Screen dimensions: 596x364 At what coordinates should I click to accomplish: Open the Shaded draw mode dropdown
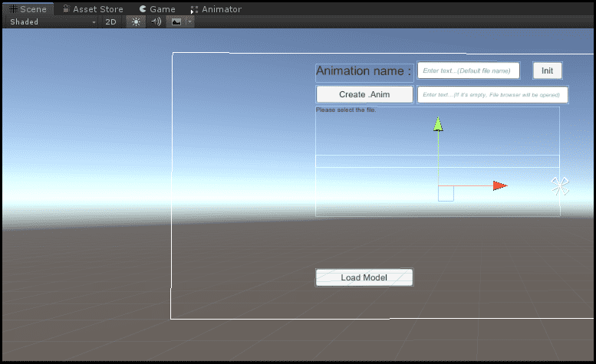[x=52, y=22]
